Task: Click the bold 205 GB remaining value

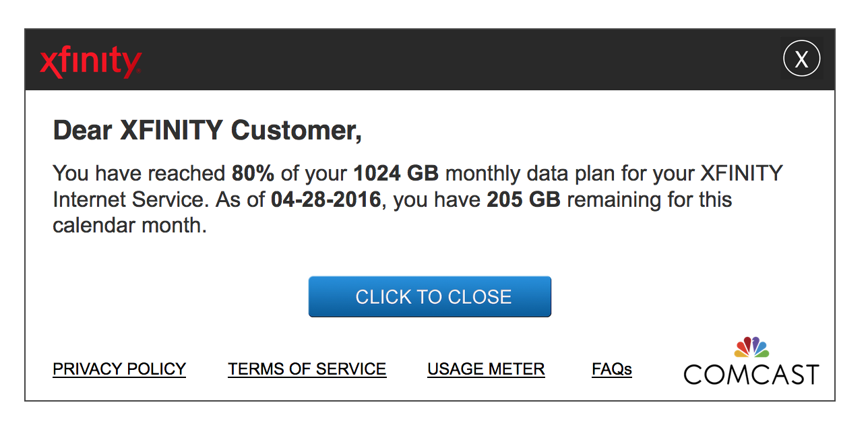Action: point(524,200)
